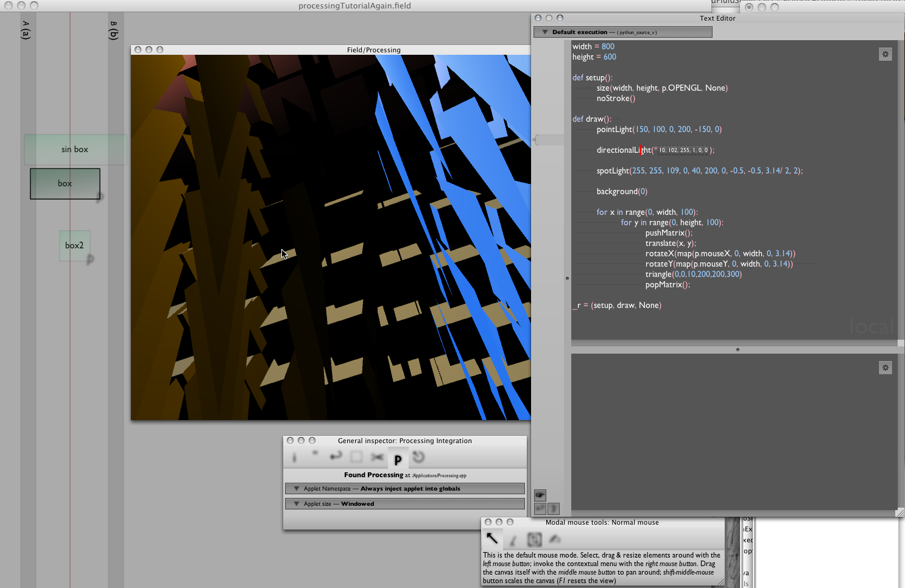
Task: Click the divider handle between editor panes
Action: (x=738, y=349)
